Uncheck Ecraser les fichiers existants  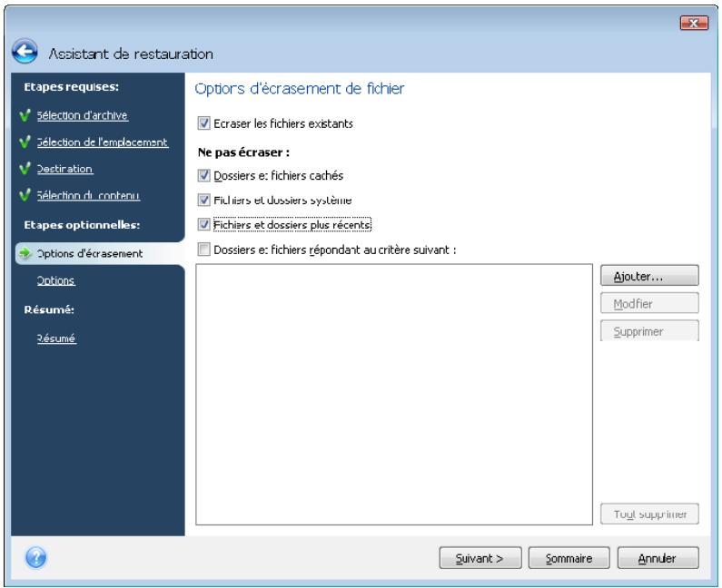(203, 123)
